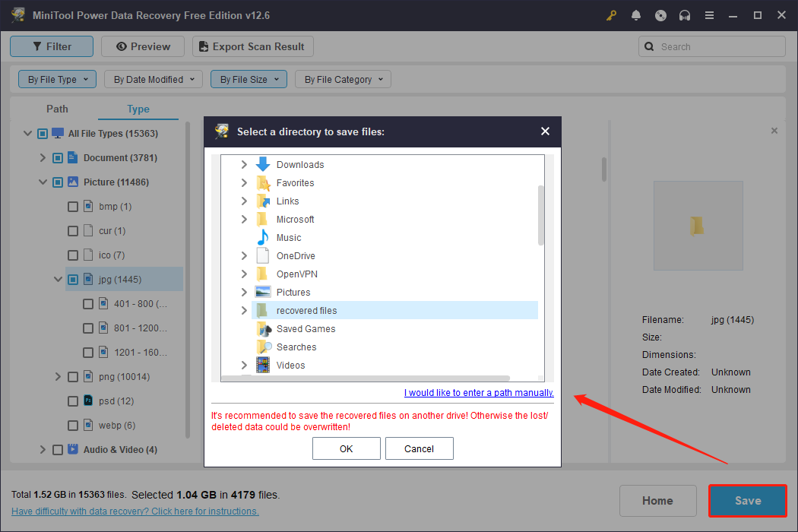Click the MiniTool logo in the title bar
The width and height of the screenshot is (798, 532).
click(x=17, y=14)
